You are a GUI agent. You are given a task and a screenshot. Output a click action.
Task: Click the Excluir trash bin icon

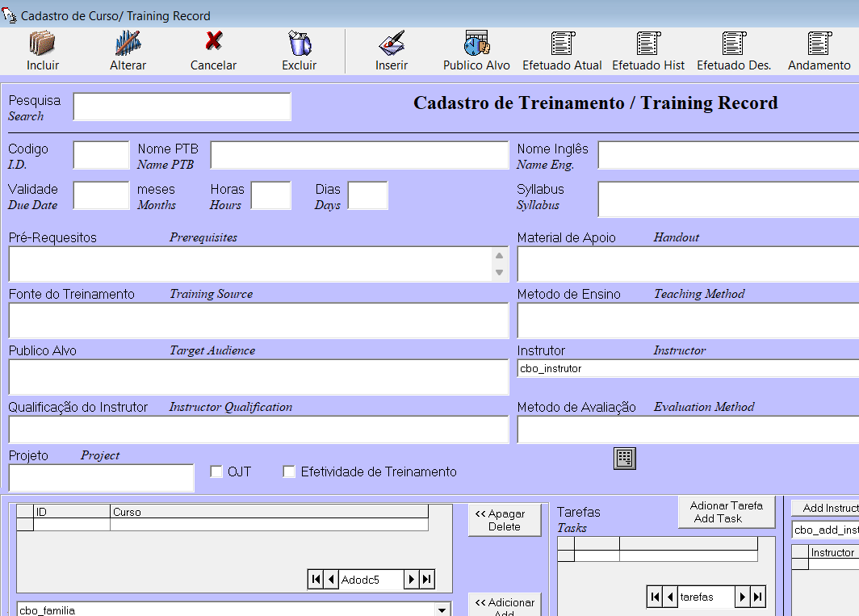pyautogui.click(x=299, y=43)
